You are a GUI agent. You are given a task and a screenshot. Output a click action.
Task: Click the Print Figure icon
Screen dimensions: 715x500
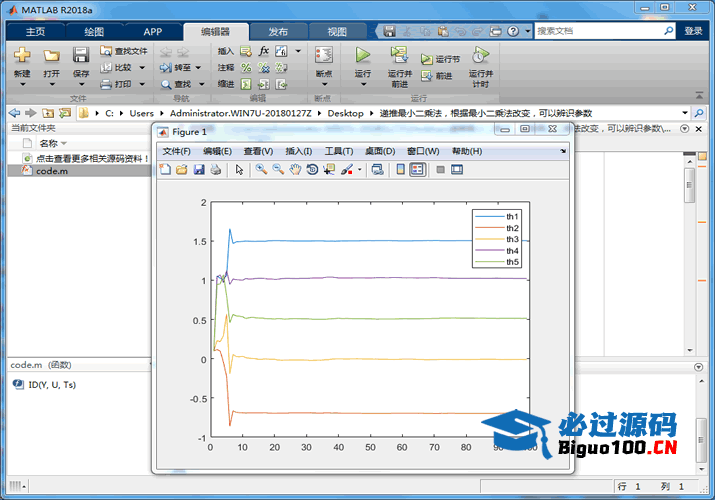point(215,170)
